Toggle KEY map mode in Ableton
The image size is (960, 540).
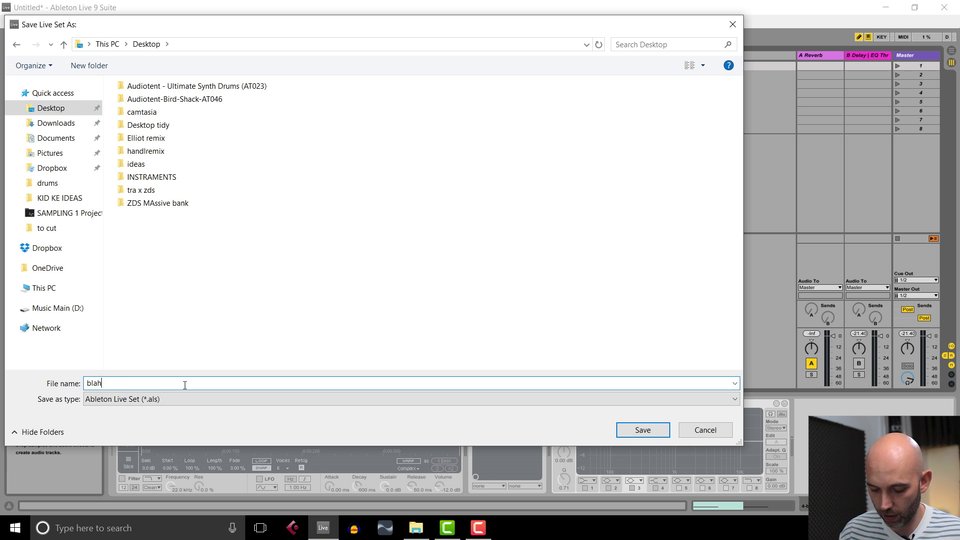[882, 37]
